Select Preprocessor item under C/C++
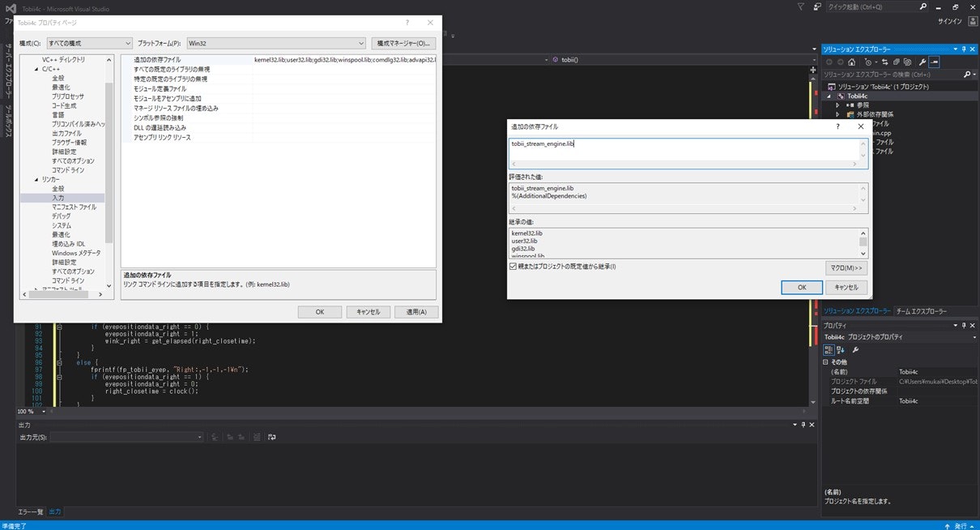 pyautogui.click(x=68, y=96)
